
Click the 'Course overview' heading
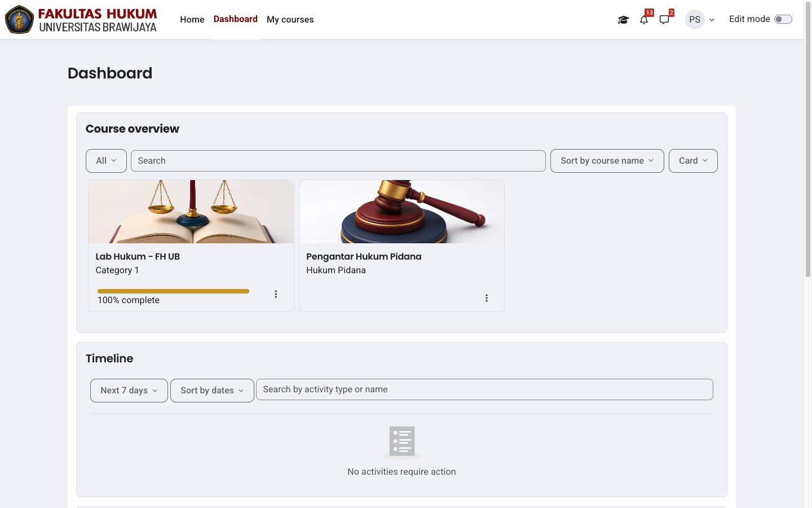133,129
